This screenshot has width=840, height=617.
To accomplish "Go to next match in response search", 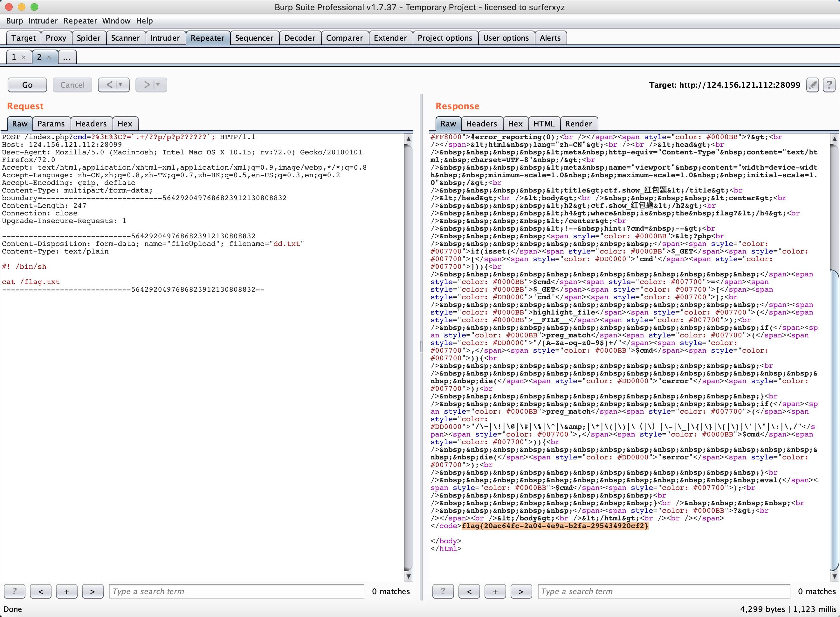I will (x=521, y=591).
